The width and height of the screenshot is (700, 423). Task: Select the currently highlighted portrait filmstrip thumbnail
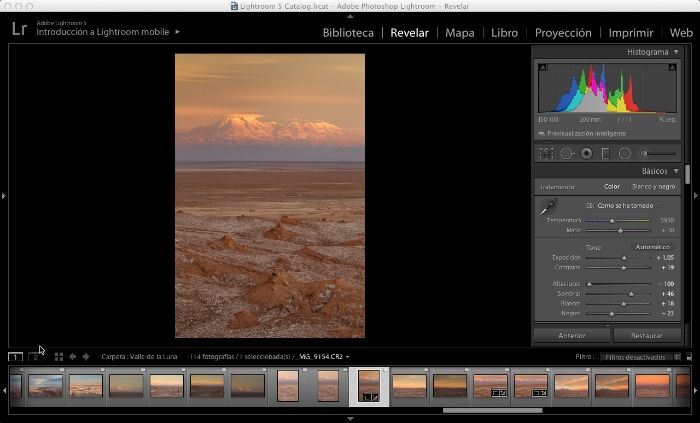(369, 386)
